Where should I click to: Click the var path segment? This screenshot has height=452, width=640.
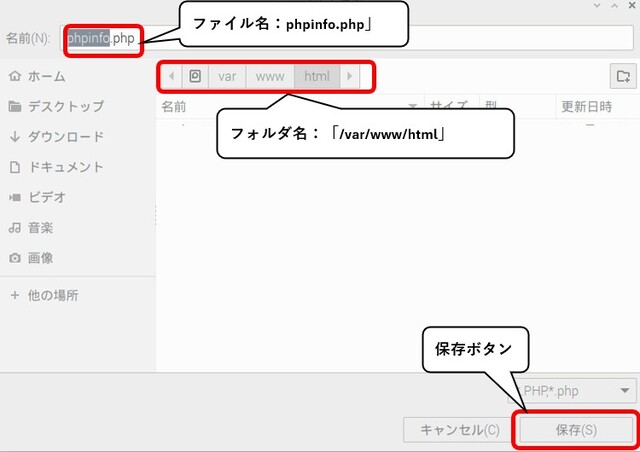227,76
